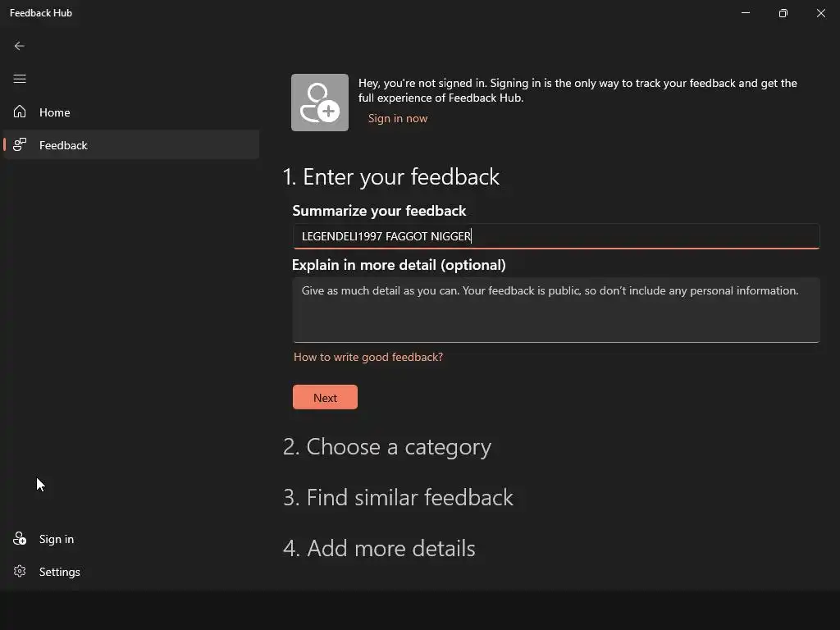Open 'How to write good feedback?' link
Viewport: 840px width, 630px height.
(x=368, y=357)
